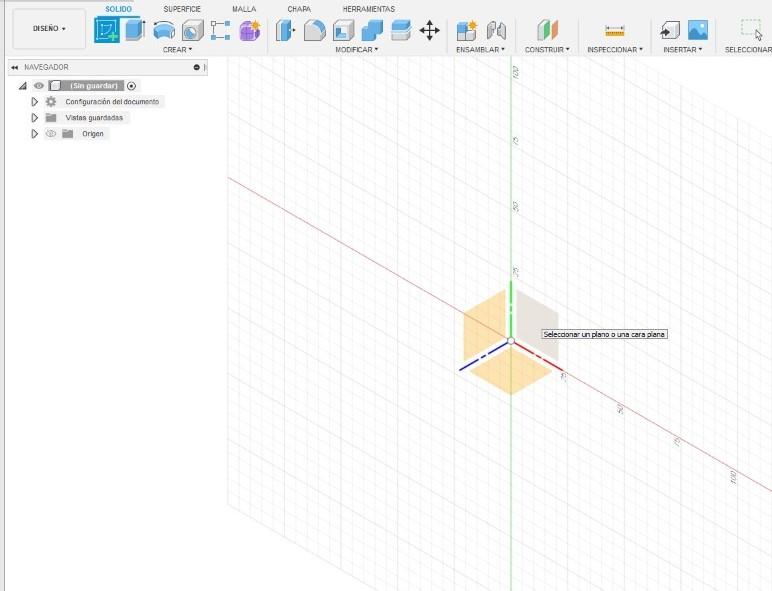Select the Offset Face tool icon
Screen dimensions: 772x591
coord(401,31)
